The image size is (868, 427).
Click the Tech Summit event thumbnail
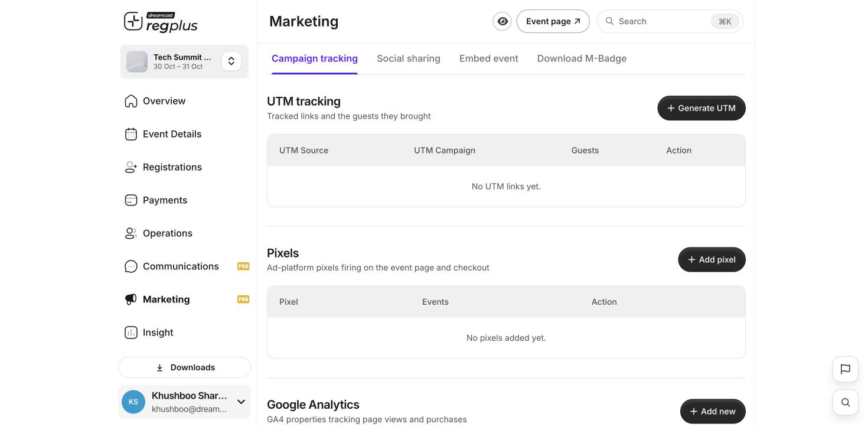(137, 61)
